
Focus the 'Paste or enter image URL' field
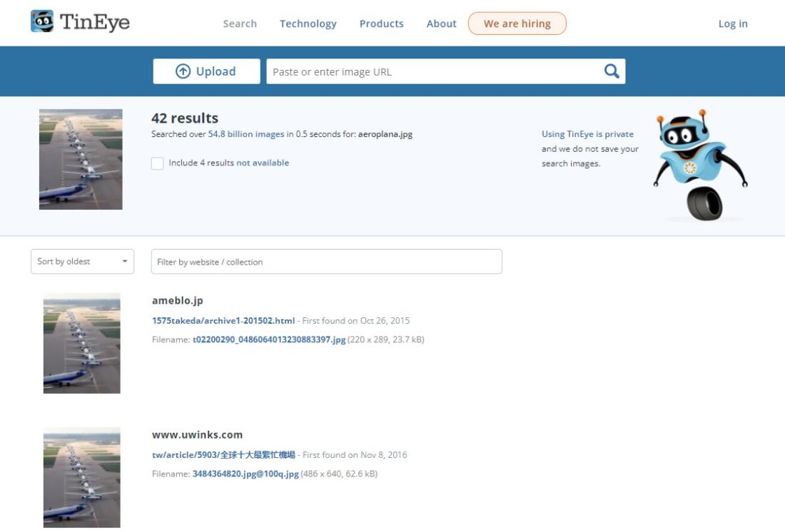tap(434, 71)
